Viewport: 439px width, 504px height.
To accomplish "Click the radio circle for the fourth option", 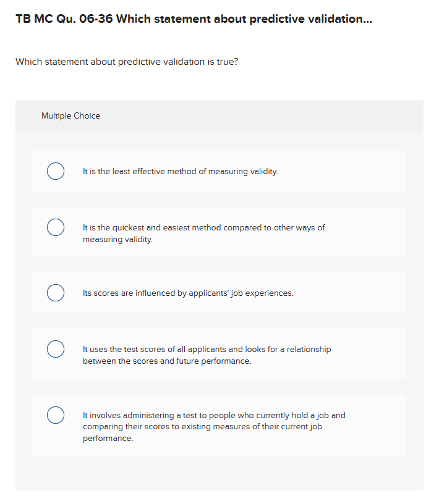I will 56,349.
